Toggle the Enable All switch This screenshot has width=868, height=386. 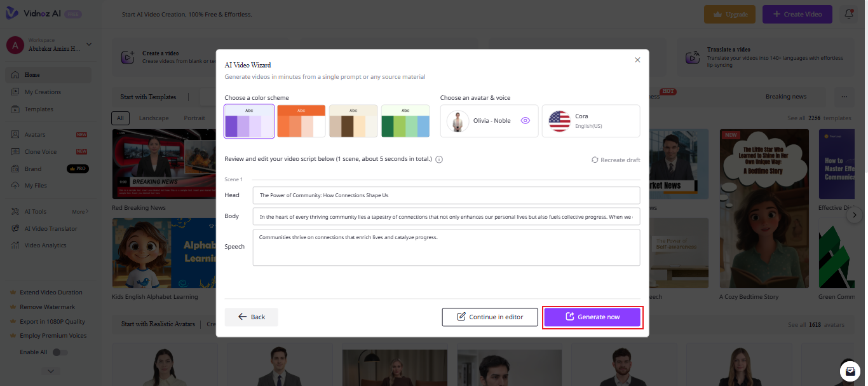point(60,352)
